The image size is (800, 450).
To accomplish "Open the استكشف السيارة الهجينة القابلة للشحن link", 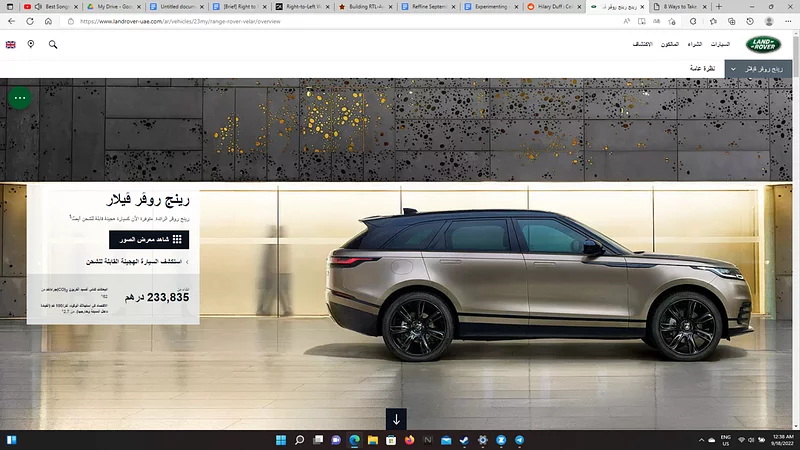I will (137, 262).
